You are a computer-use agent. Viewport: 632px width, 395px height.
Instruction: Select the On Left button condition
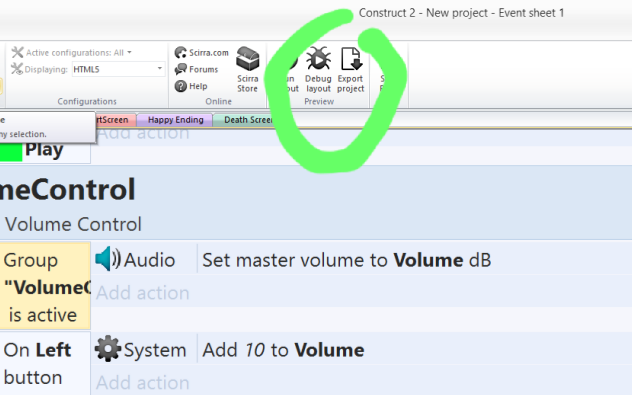point(45,364)
